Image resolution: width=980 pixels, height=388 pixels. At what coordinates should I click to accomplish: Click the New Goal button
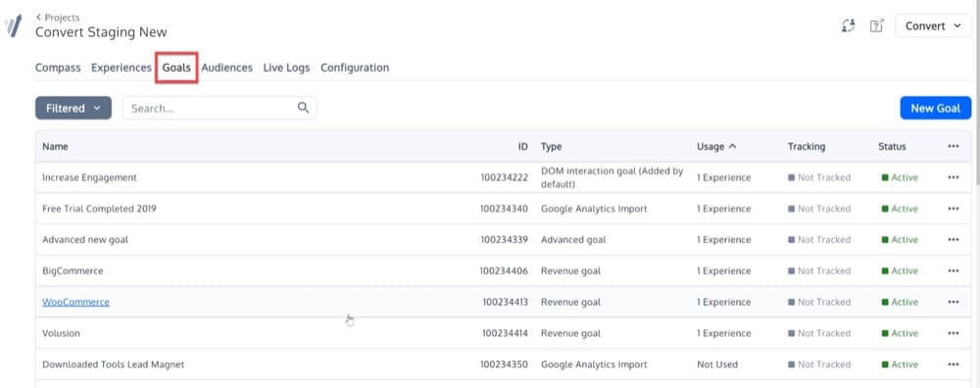tap(936, 108)
